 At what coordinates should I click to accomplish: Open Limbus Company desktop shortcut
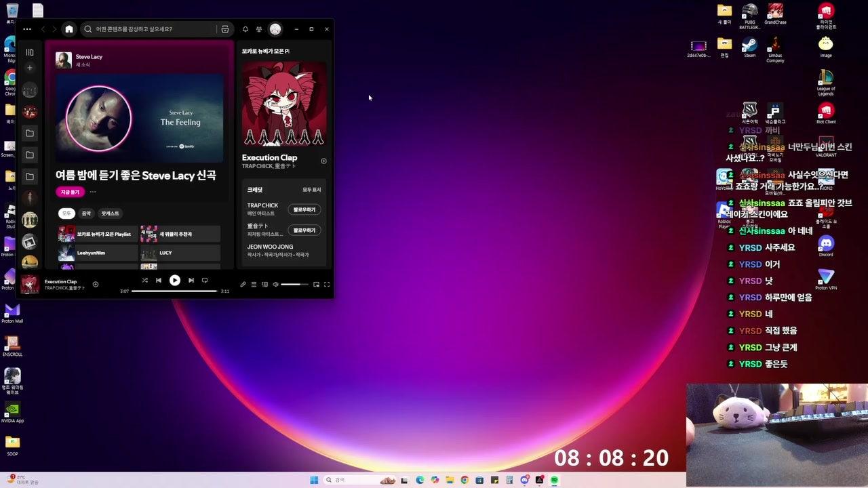[x=775, y=49]
